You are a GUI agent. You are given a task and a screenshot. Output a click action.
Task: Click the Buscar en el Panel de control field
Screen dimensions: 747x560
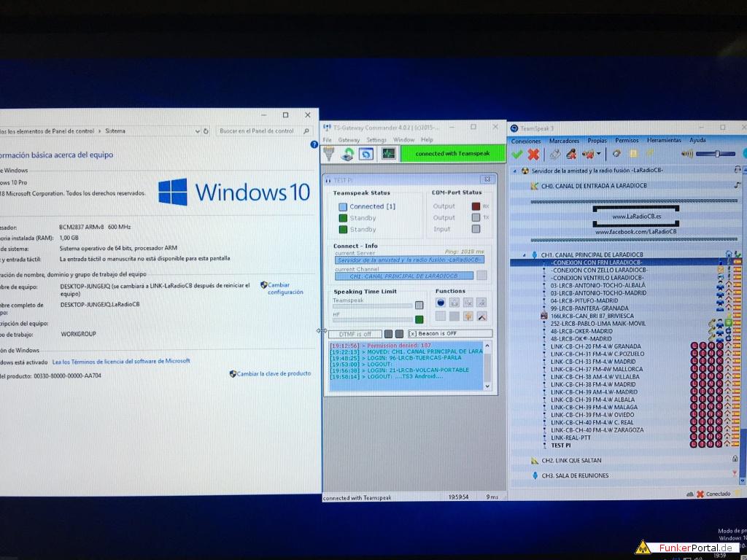(x=255, y=131)
